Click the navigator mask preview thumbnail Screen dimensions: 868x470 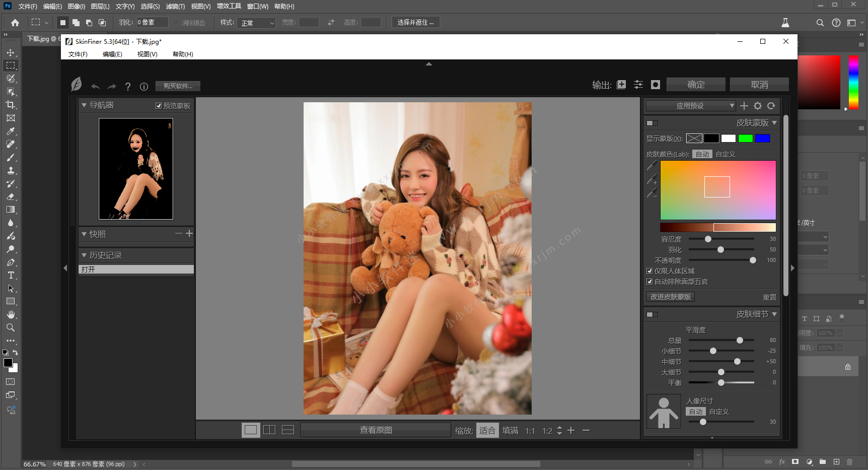(x=136, y=169)
